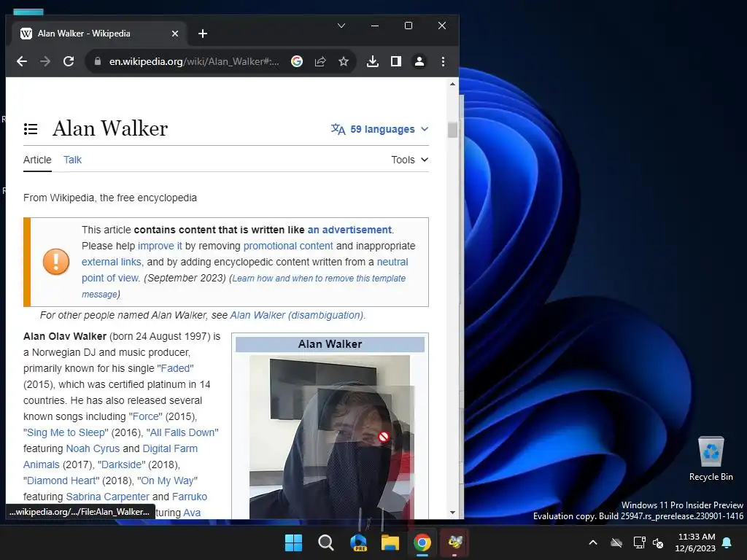Switch to the Talk tab
Screen dimensions: 747x560
[x=72, y=160]
